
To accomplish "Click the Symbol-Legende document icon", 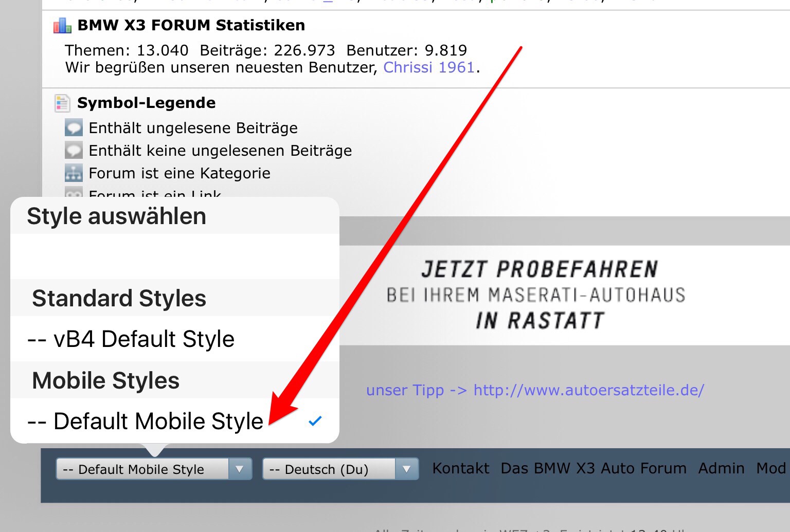I will click(x=62, y=103).
